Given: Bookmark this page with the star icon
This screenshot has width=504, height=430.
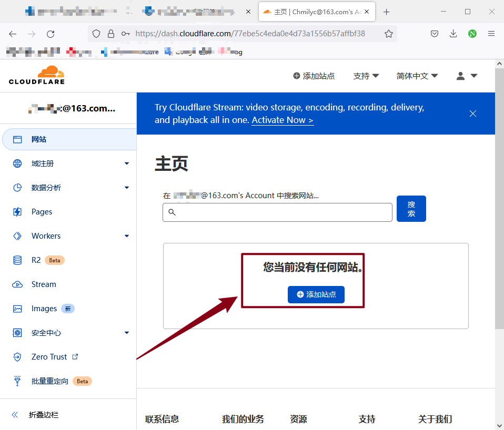Looking at the screenshot, I should [x=389, y=34].
